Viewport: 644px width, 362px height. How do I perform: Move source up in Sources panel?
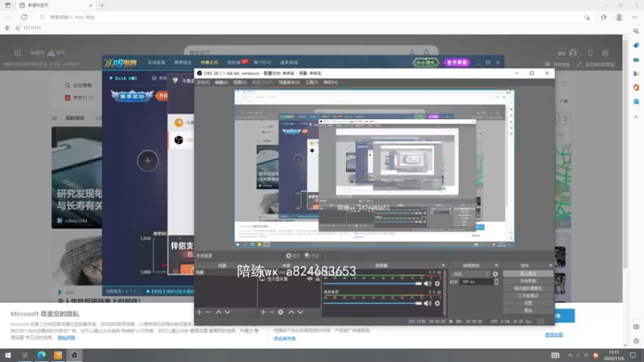(x=291, y=312)
